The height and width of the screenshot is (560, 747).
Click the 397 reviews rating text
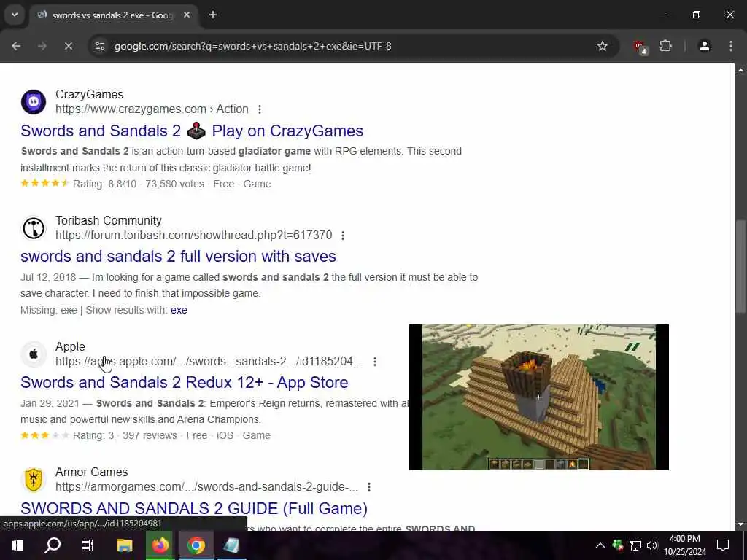[150, 436]
